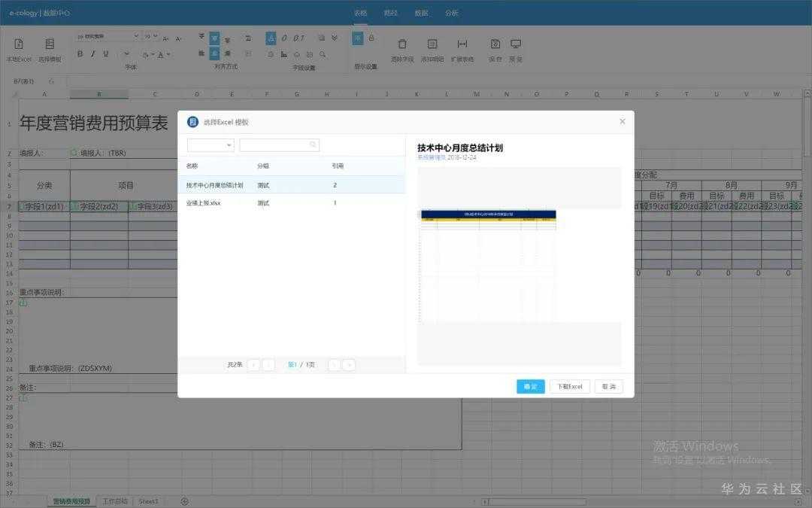This screenshot has height=508, width=812.
Task: Increase font size with the A+ icon
Action: 165,39
